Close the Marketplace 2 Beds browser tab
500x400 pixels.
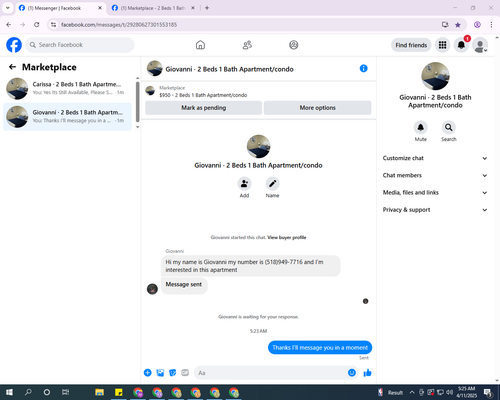click(x=193, y=8)
